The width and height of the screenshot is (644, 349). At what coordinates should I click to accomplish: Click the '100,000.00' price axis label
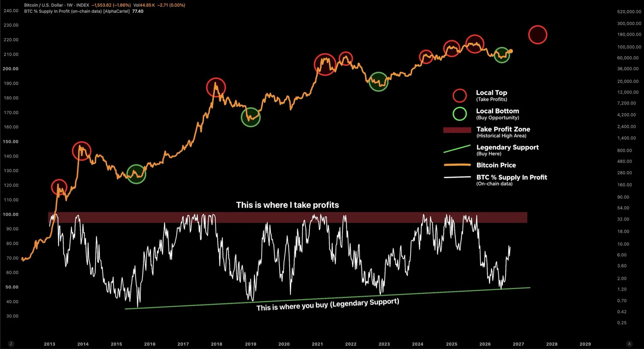click(x=629, y=47)
